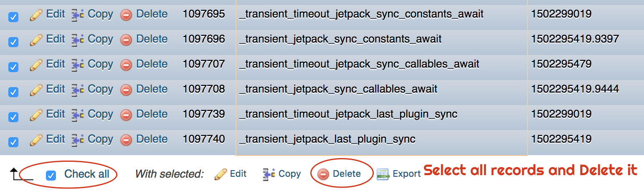Image resolution: width=644 pixels, height=191 pixels.
Task: Click pencil Edit icon for row 1097695
Action: (x=36, y=15)
